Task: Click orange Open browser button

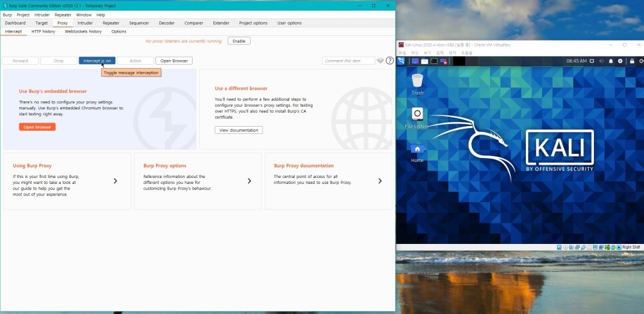Action: pos(37,127)
